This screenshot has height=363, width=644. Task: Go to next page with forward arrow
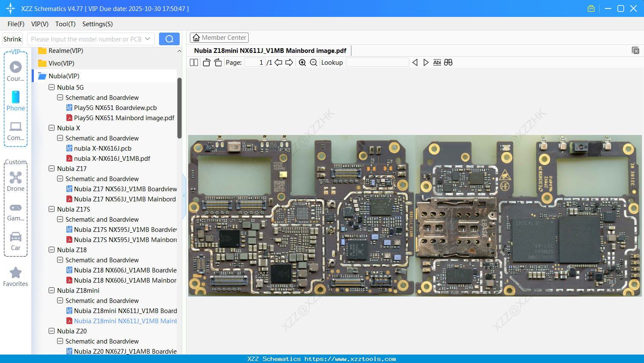coord(289,62)
